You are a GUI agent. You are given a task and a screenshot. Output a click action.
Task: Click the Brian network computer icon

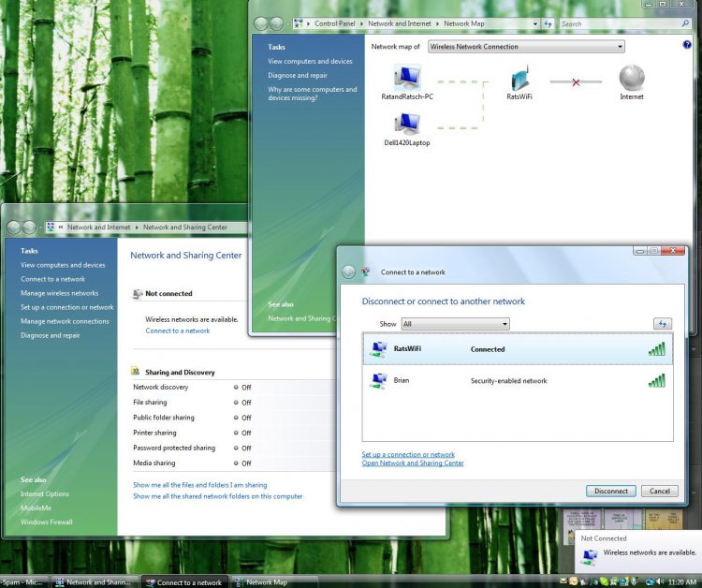coord(379,381)
